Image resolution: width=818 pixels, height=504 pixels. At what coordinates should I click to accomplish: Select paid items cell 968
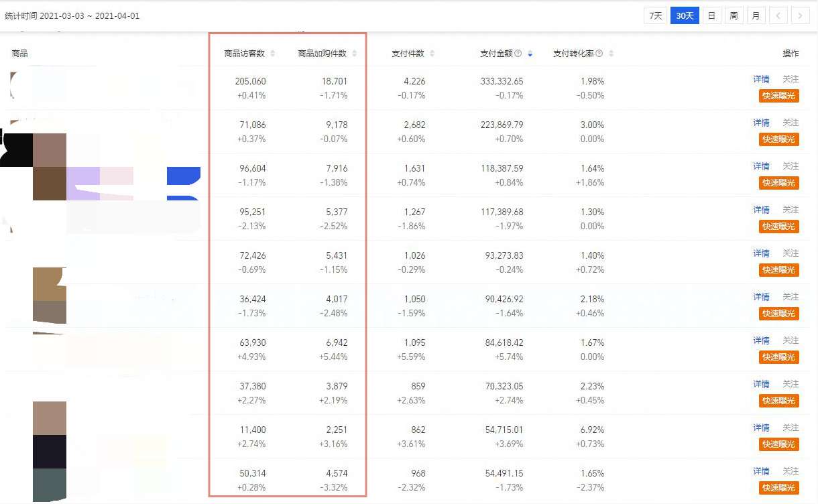point(418,473)
